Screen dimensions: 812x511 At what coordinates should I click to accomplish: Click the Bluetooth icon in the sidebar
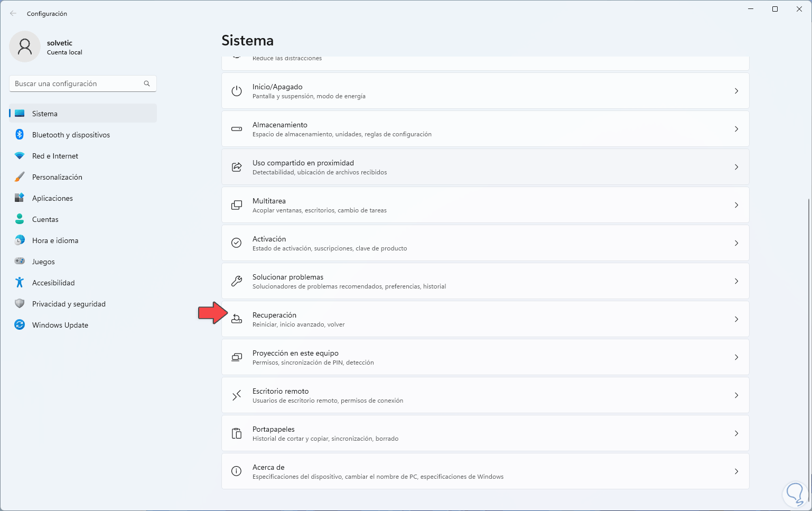point(20,135)
